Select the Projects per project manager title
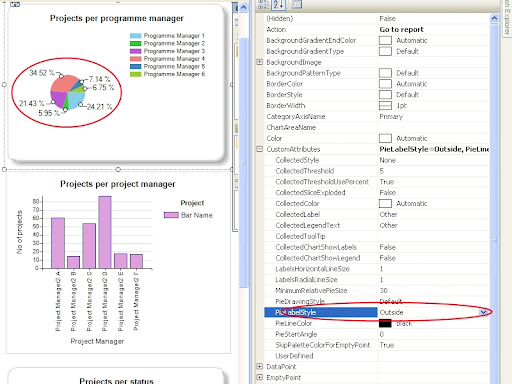The width and height of the screenshot is (512, 384). pos(118,184)
